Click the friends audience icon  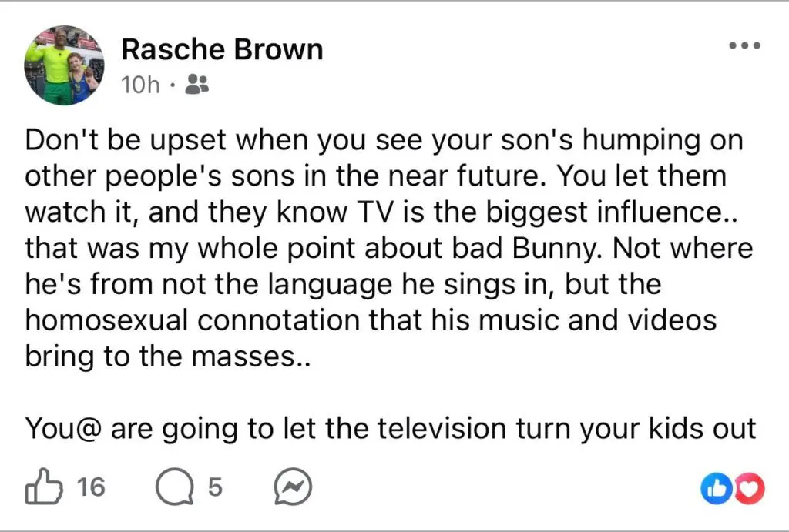tap(198, 85)
